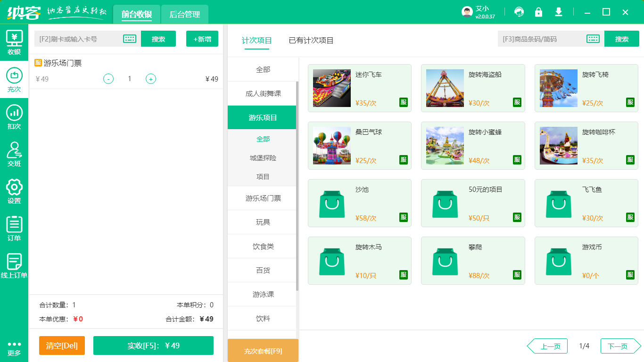This screenshot has height=362, width=644.
Task: Open the on-screen keyboard beside card number field
Action: pyautogui.click(x=130, y=39)
